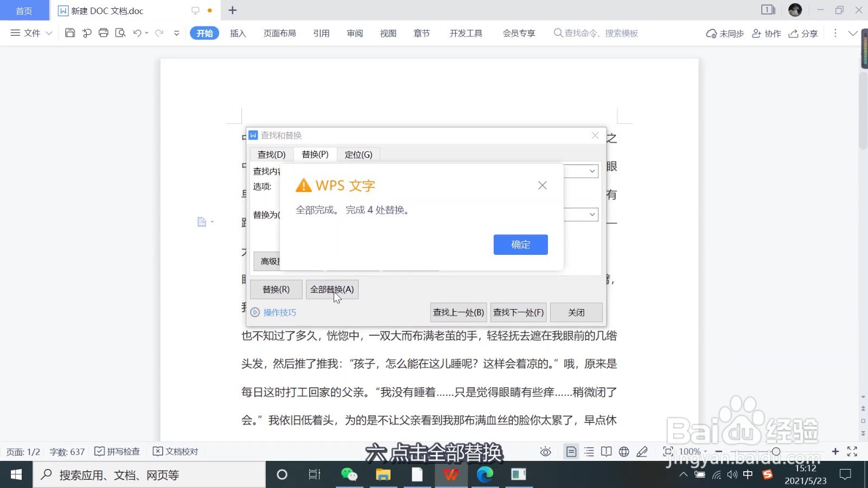Image resolution: width=868 pixels, height=488 pixels.
Task: Close the 查找和替换 dialog with X
Action: coord(595,136)
